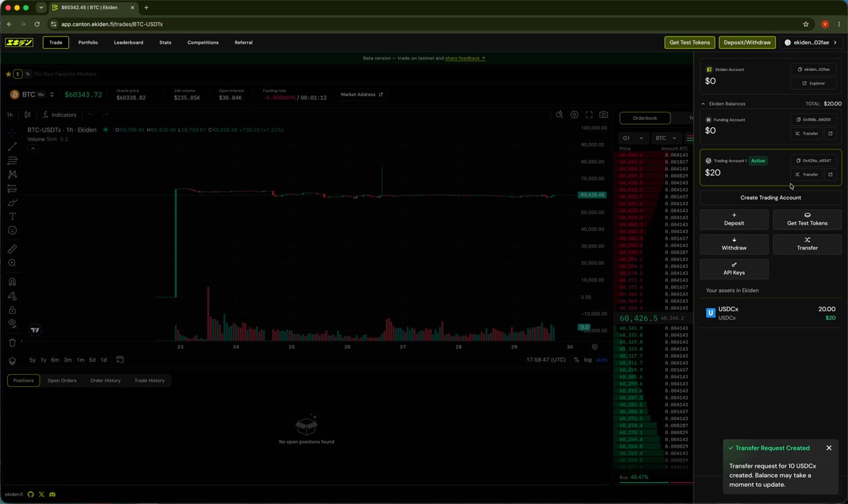The image size is (848, 504).
Task: Go to the Stats page
Action: coord(165,42)
